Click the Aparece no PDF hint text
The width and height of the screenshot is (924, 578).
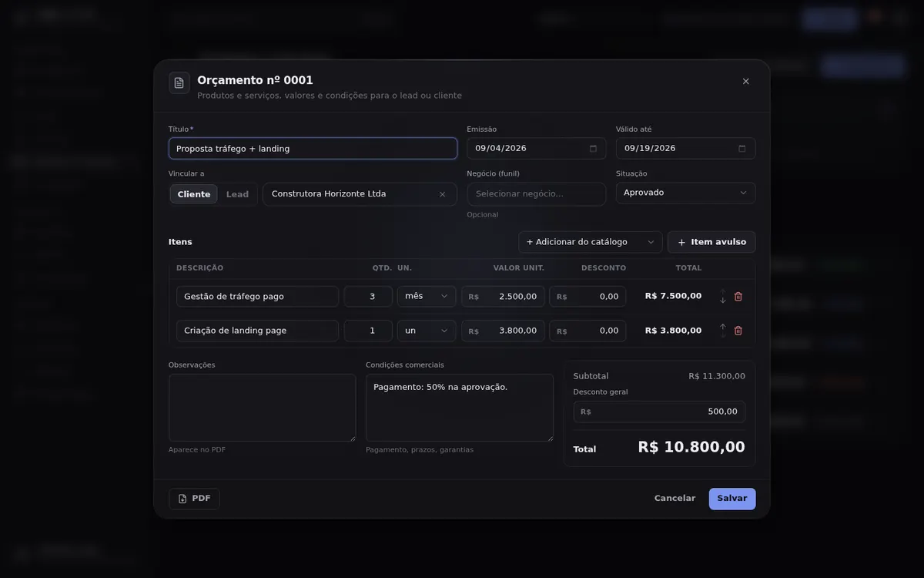tap(197, 450)
